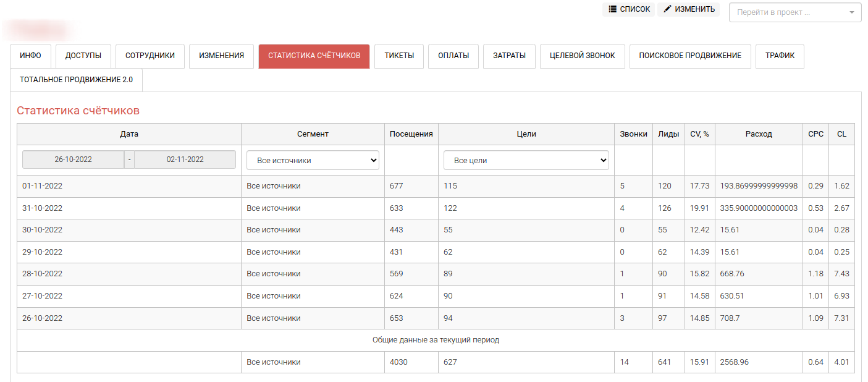Switch to the ТРАФИК tab
The image size is (868, 382).
780,56
